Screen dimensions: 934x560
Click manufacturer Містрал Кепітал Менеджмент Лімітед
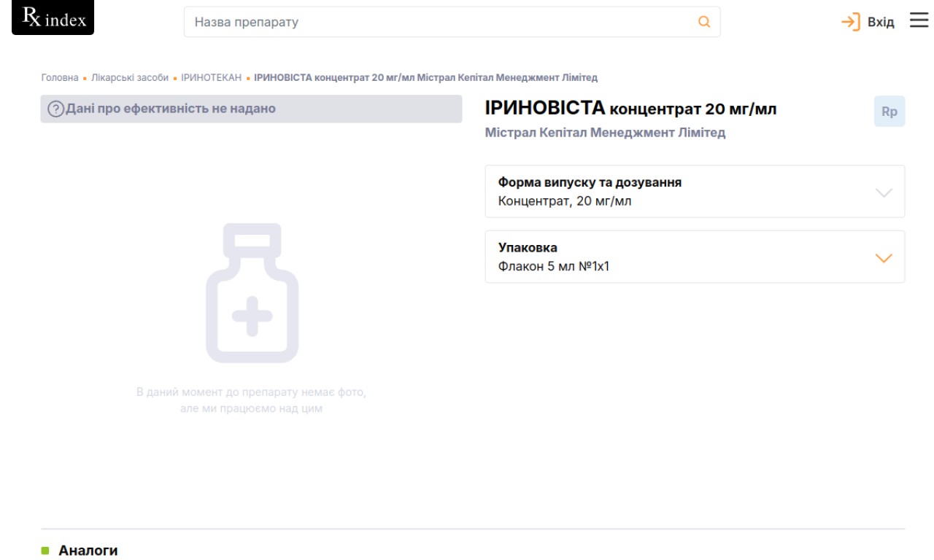tap(605, 133)
